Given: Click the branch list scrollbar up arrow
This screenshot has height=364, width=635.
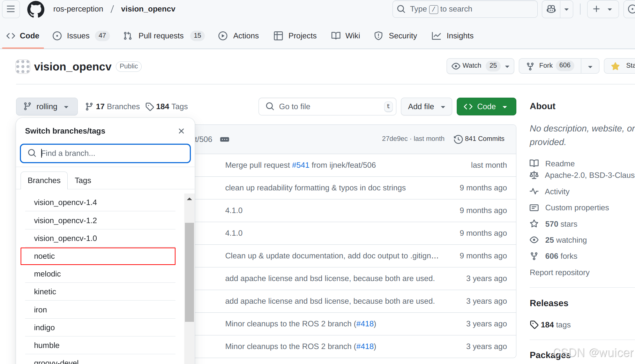Looking at the screenshot, I should click(x=189, y=199).
